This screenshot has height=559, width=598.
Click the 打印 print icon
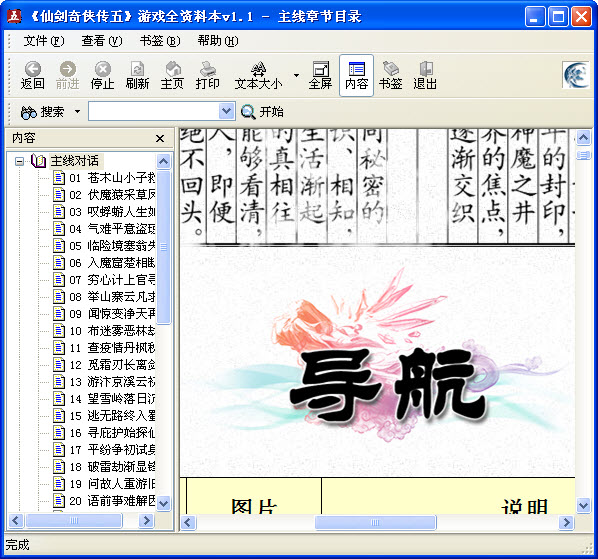click(207, 75)
